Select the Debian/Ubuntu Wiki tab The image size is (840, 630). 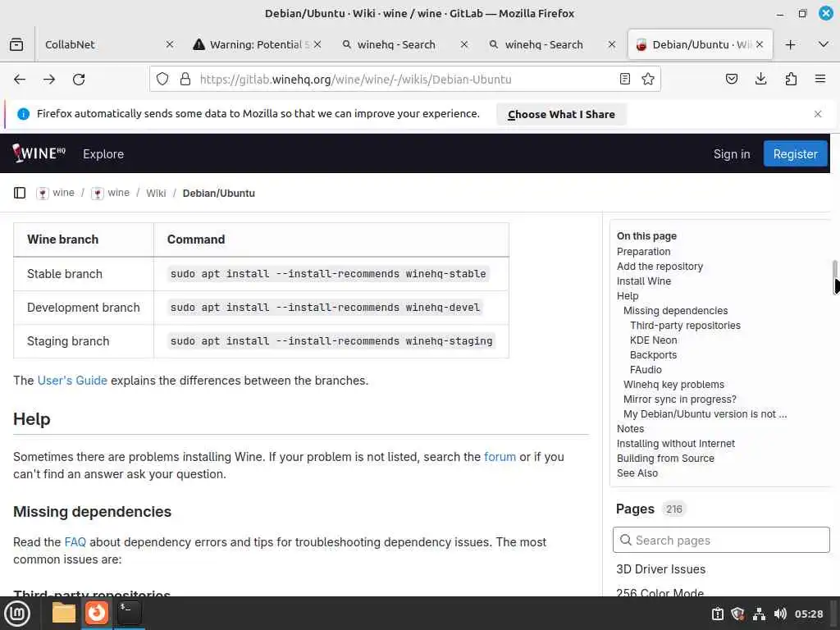coord(699,44)
